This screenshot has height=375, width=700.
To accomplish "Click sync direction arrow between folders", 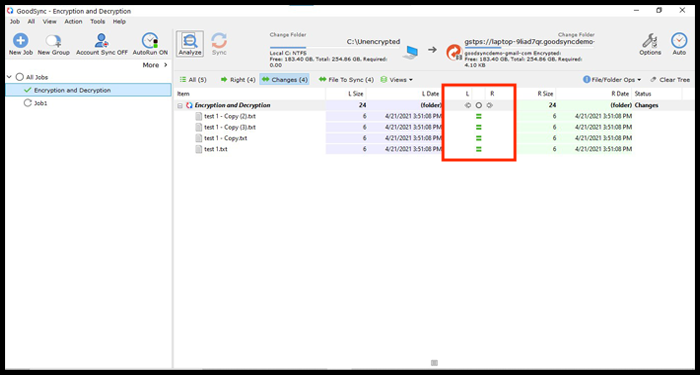I will (x=432, y=50).
